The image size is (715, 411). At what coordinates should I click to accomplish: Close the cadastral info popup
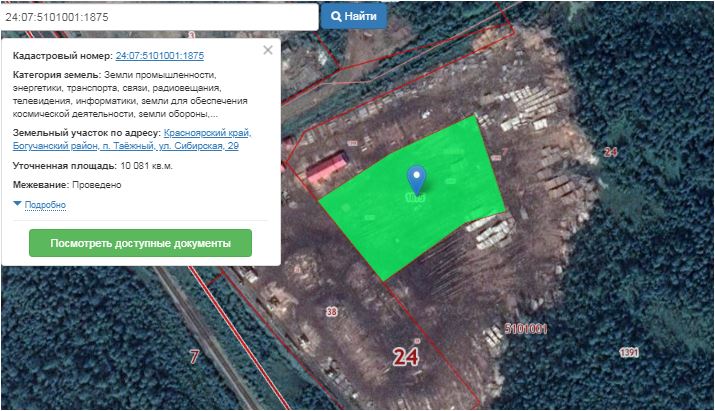pyautogui.click(x=267, y=50)
